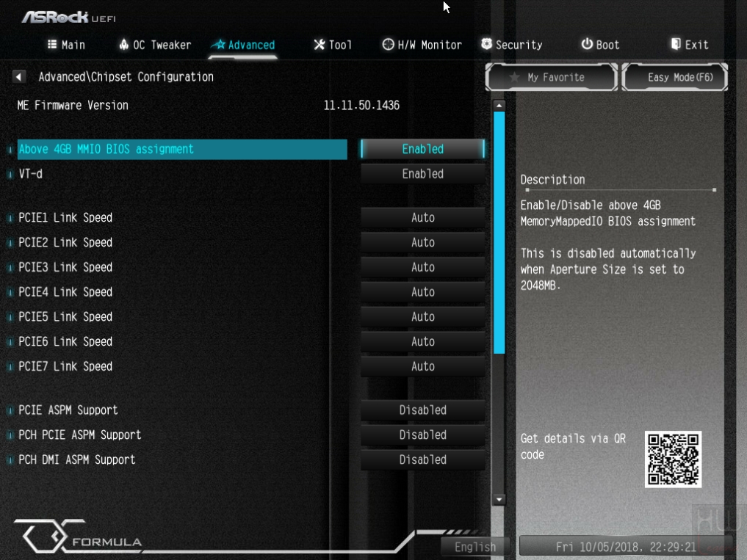Switch to the Boot tab
This screenshot has width=747, height=560.
pyautogui.click(x=600, y=45)
